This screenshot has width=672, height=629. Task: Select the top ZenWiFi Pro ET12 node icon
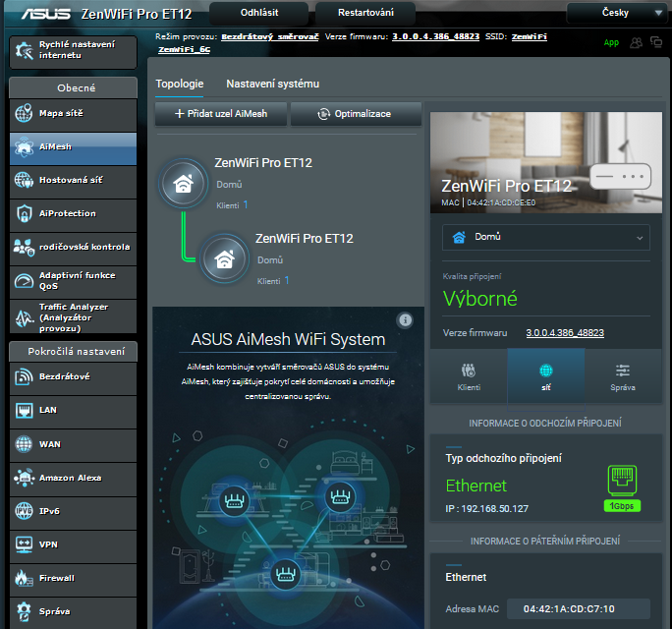[183, 184]
